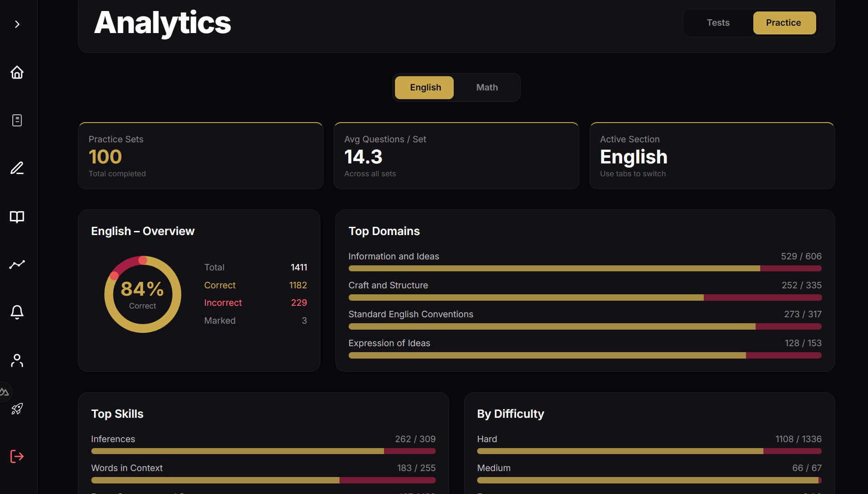Screen dimensions: 868x494
Task: Go to Home via house icon
Action: (17, 73)
